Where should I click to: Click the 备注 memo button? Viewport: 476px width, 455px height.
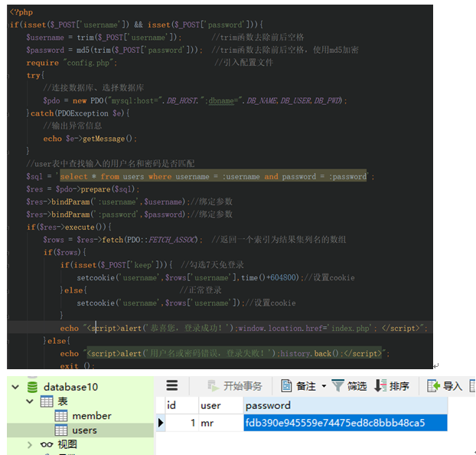[x=298, y=386]
